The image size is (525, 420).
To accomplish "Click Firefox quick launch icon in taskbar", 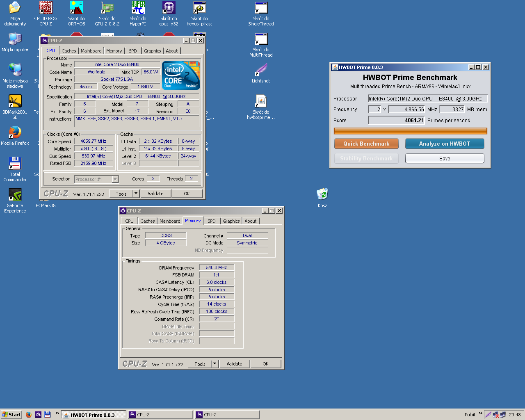I will [28, 415].
